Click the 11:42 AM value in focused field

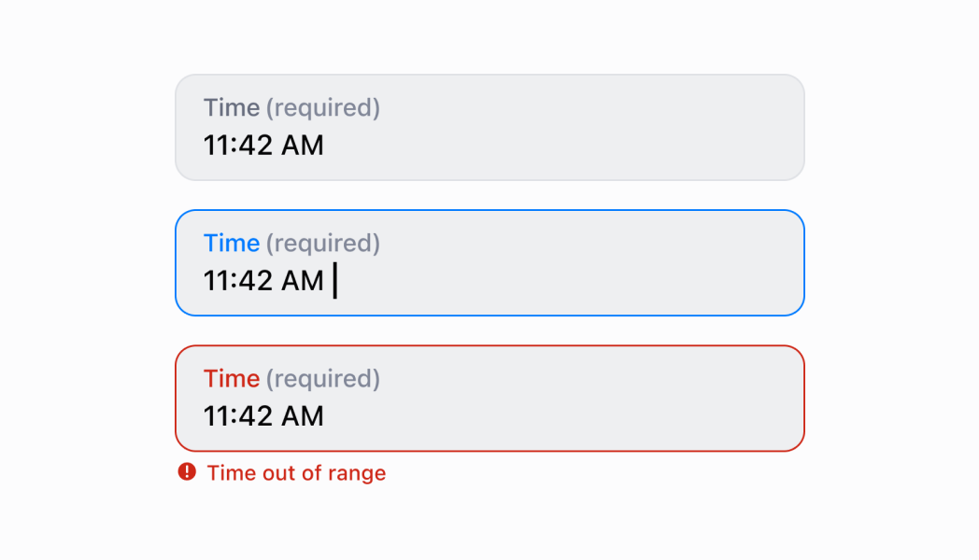263,281
